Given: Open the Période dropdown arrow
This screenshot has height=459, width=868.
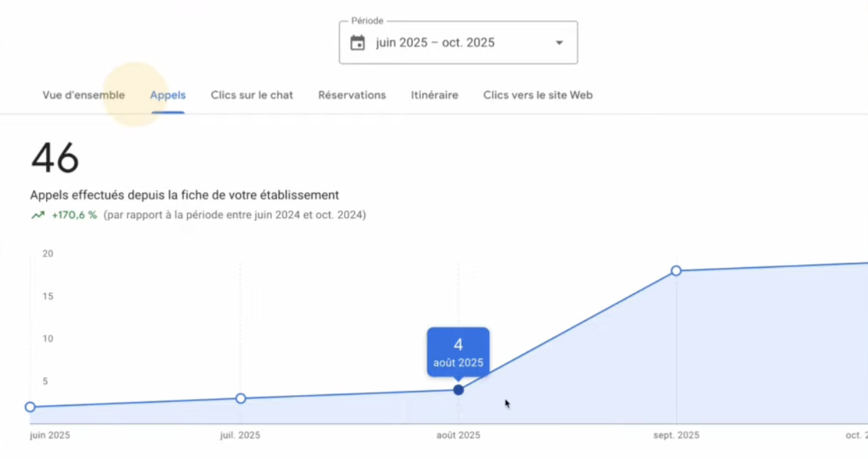Looking at the screenshot, I should click(x=559, y=42).
